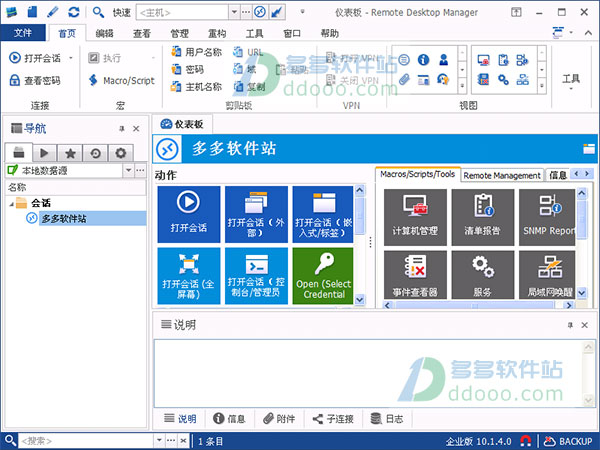Click the tools panel horizontal scrollbar right arrow
Screen dimensions: 600x450
tap(569, 305)
